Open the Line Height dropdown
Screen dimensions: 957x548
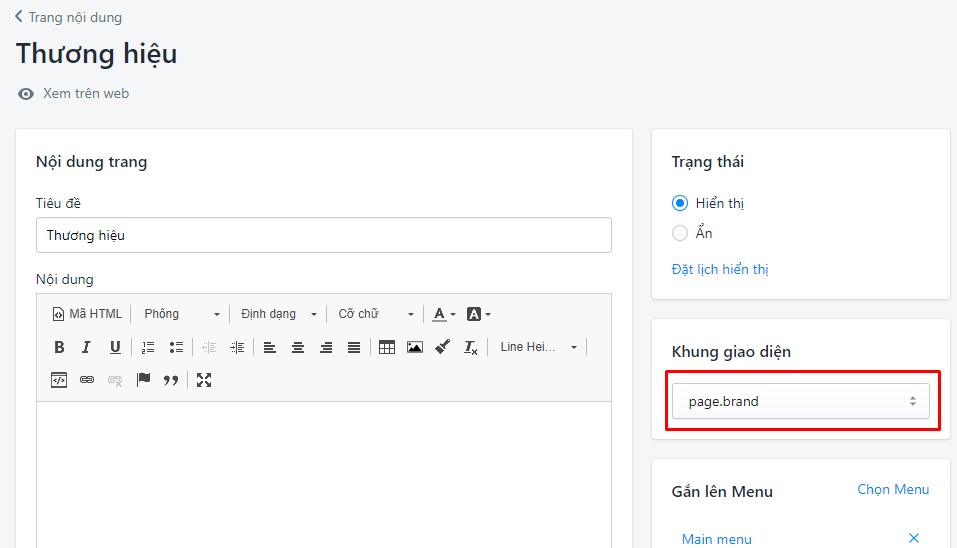pyautogui.click(x=538, y=347)
